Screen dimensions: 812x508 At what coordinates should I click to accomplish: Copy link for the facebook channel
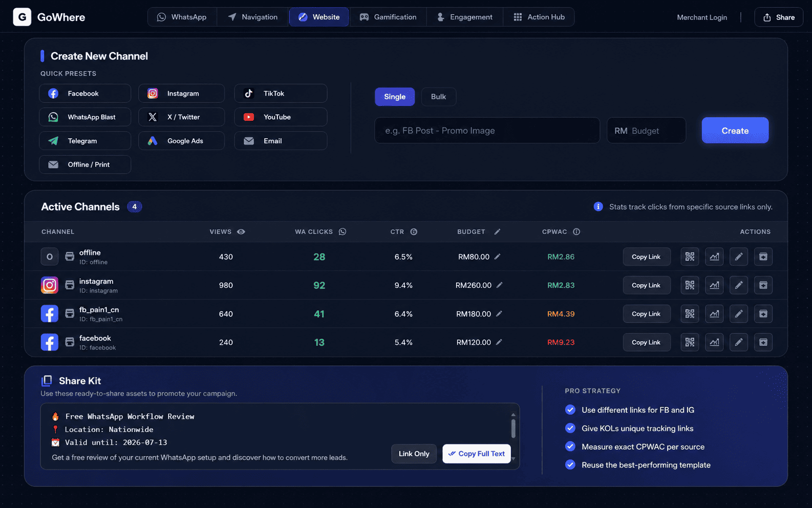[x=647, y=342]
